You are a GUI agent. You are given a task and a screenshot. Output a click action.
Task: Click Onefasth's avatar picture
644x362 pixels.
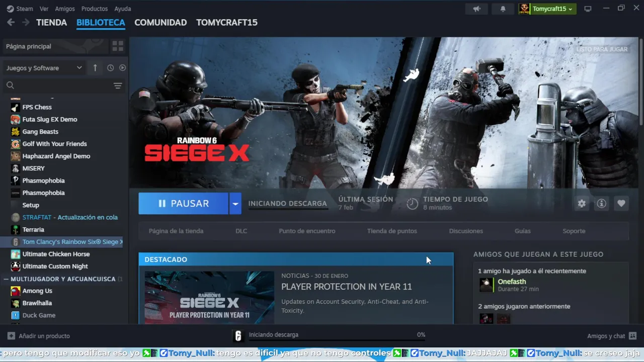486,285
